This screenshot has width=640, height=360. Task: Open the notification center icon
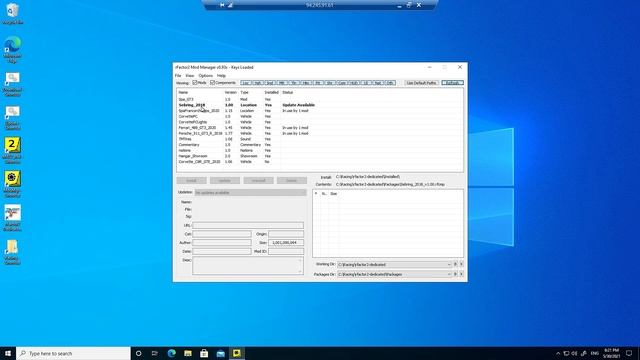(x=629, y=353)
